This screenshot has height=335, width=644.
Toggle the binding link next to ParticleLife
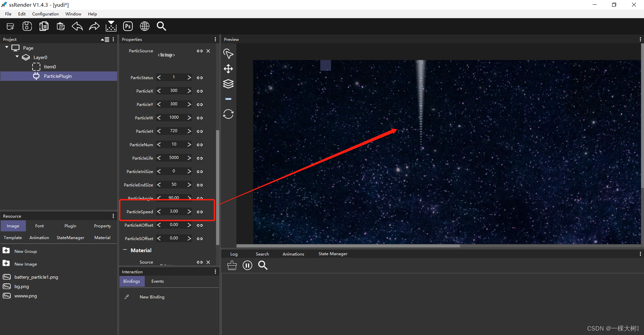click(x=199, y=158)
